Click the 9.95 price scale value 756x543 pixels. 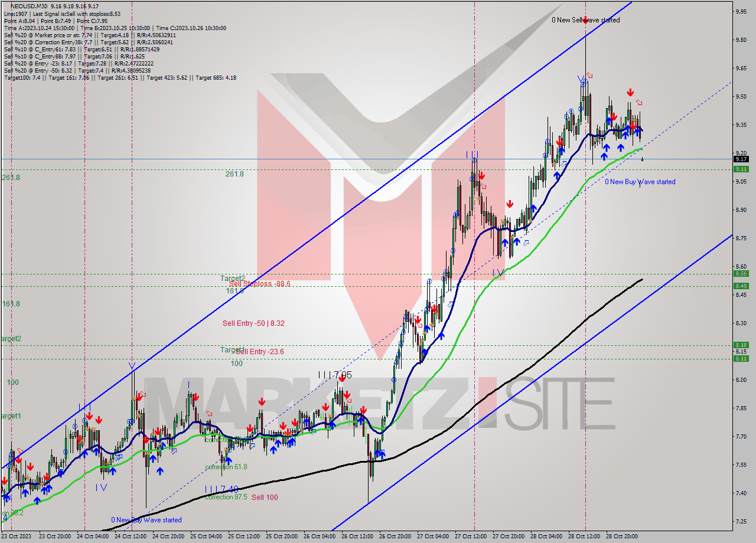[x=741, y=11]
